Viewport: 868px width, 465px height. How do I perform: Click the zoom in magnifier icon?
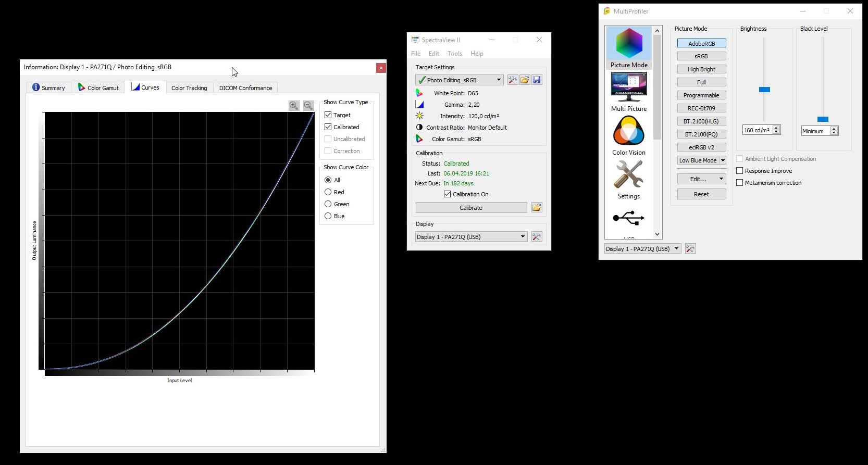coord(294,106)
